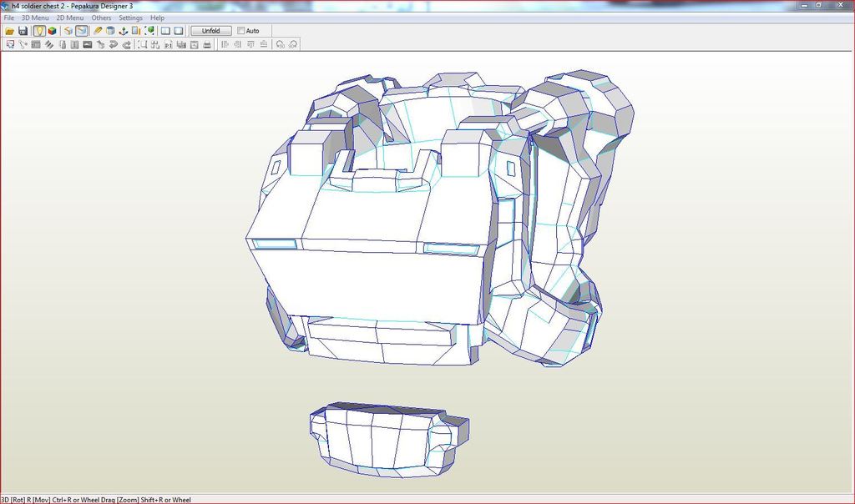Open the 3D Menu
The image size is (855, 504).
pos(35,18)
